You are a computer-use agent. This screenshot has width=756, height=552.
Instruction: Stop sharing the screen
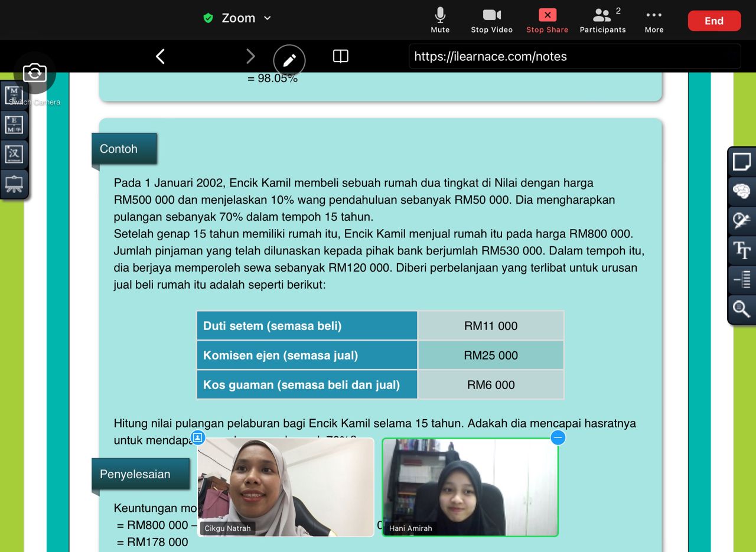[x=547, y=19]
